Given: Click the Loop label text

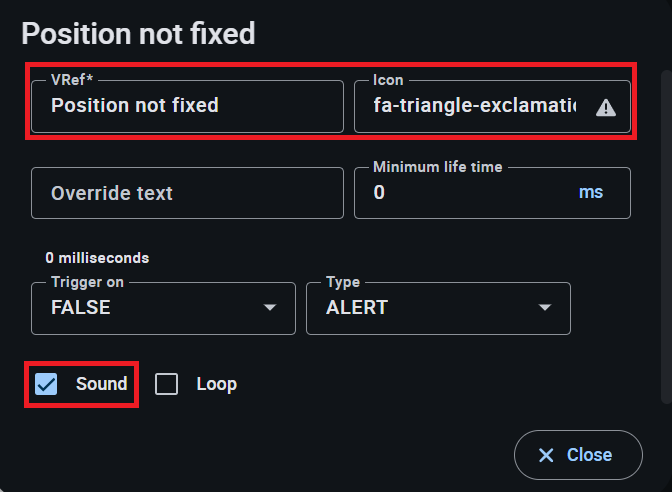Looking at the screenshot, I should (x=216, y=384).
